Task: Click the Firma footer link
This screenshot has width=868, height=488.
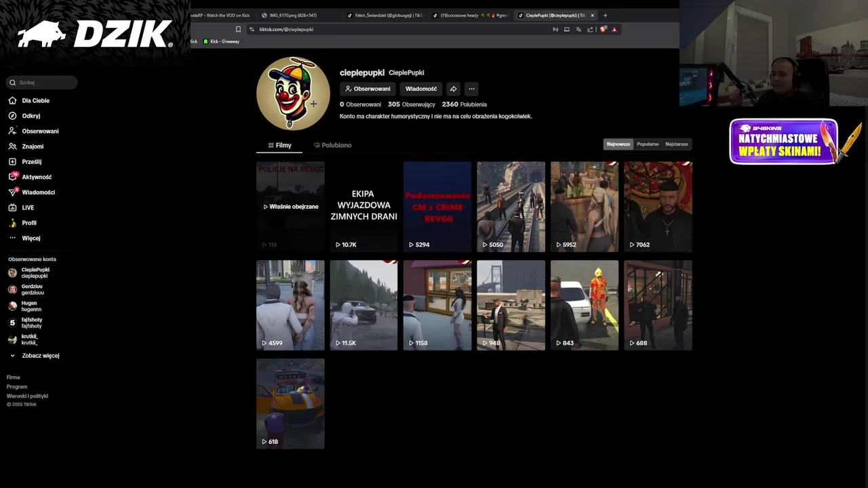Action: click(14, 377)
